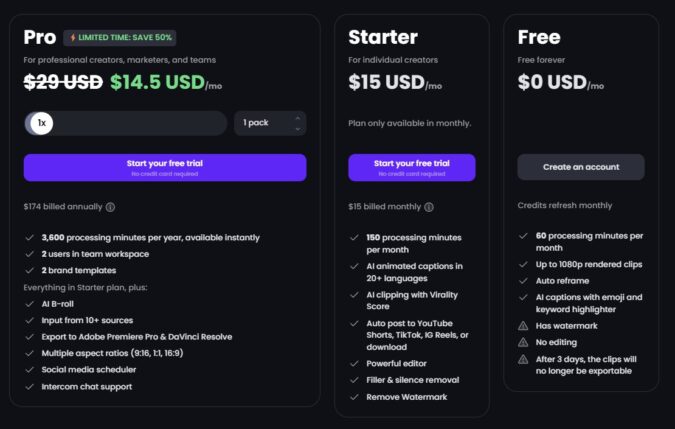Click checkmark next to Remove Watermark
675x429 pixels.
pos(354,396)
